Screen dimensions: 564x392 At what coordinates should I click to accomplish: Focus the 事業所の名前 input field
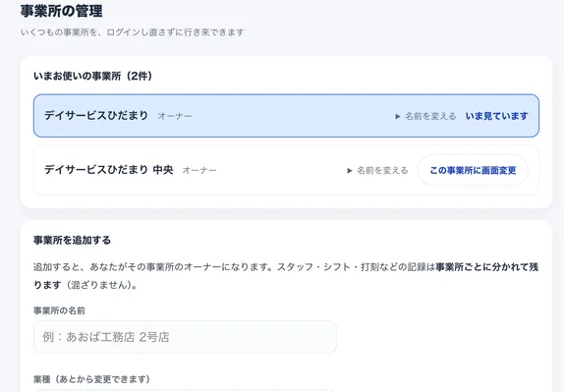coord(185,337)
